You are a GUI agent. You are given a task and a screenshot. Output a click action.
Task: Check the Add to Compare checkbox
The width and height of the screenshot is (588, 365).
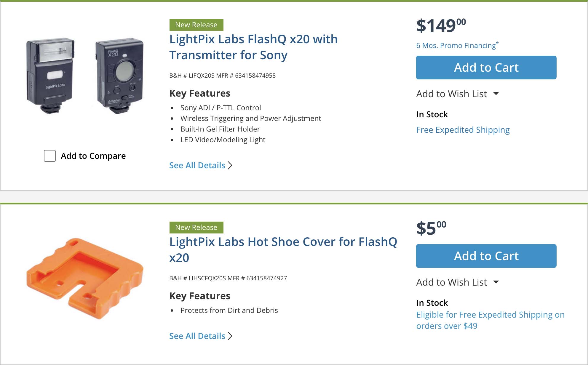(49, 156)
